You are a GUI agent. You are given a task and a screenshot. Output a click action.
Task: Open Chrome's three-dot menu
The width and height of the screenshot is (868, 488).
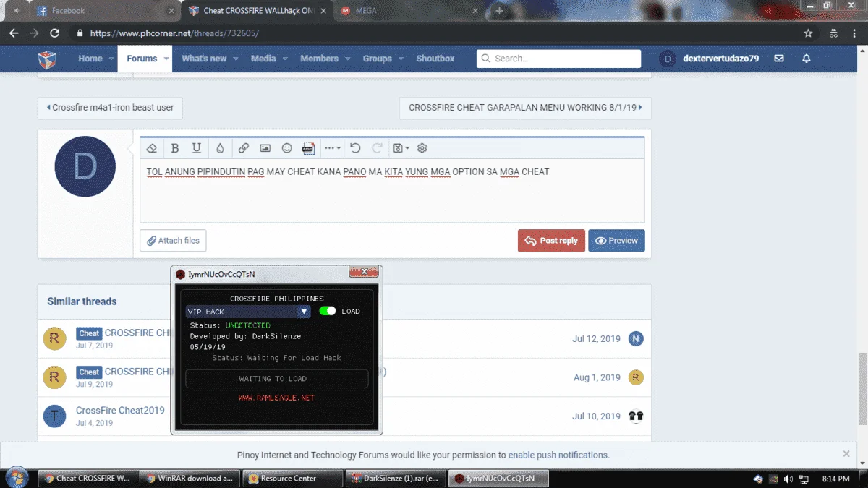tap(856, 33)
